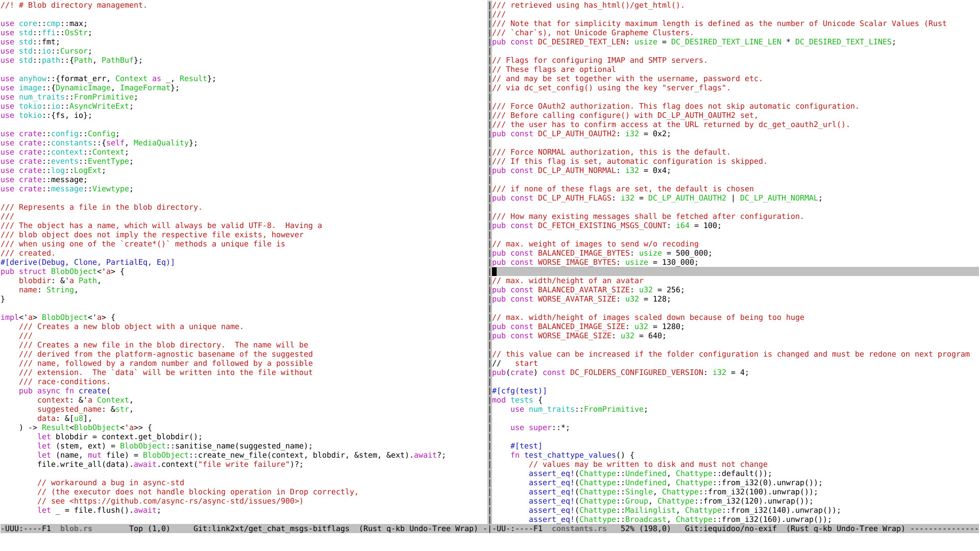Click the DC_LP_AUTH_OAUTH2 constant definition line

point(577,134)
